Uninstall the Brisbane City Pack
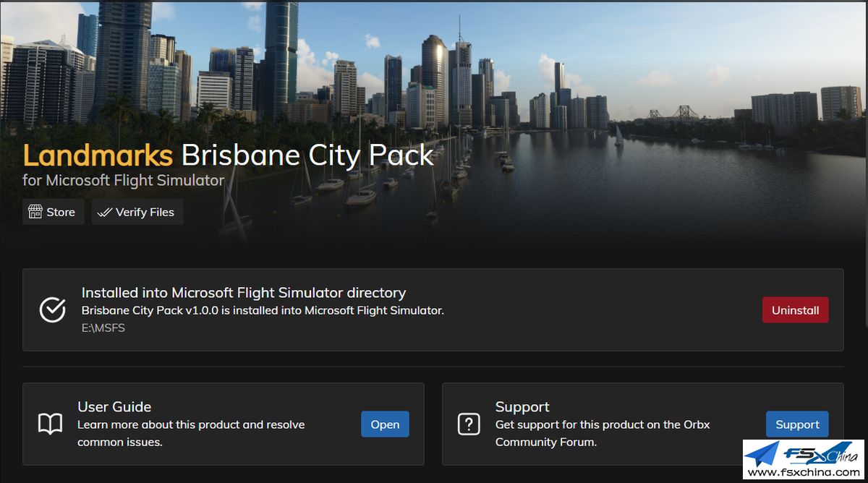The image size is (868, 483). click(795, 310)
